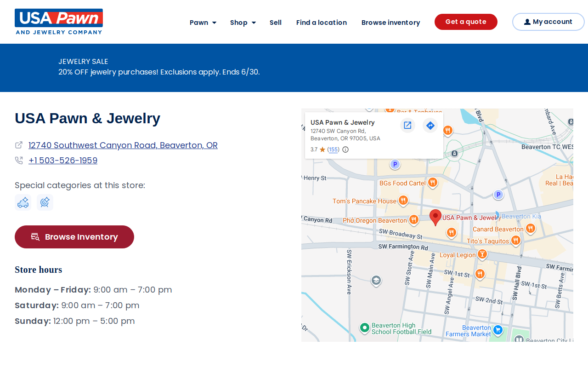Select Phở Oregon Beaverton map marker

click(x=413, y=220)
